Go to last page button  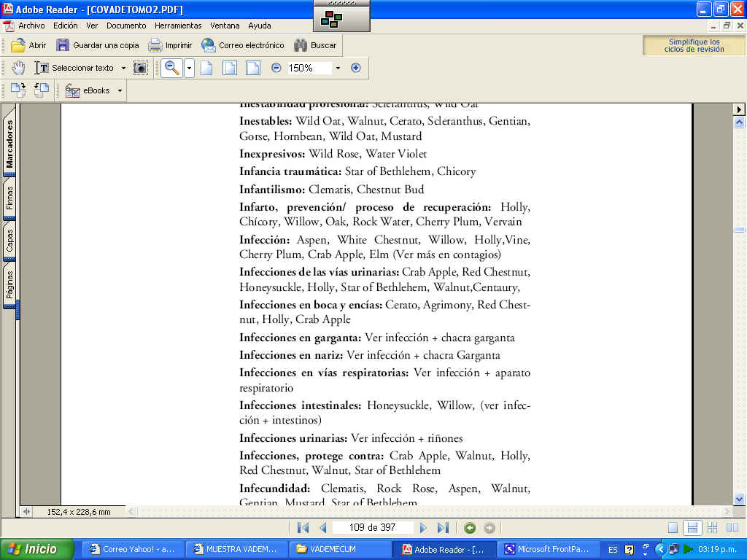coord(443,528)
